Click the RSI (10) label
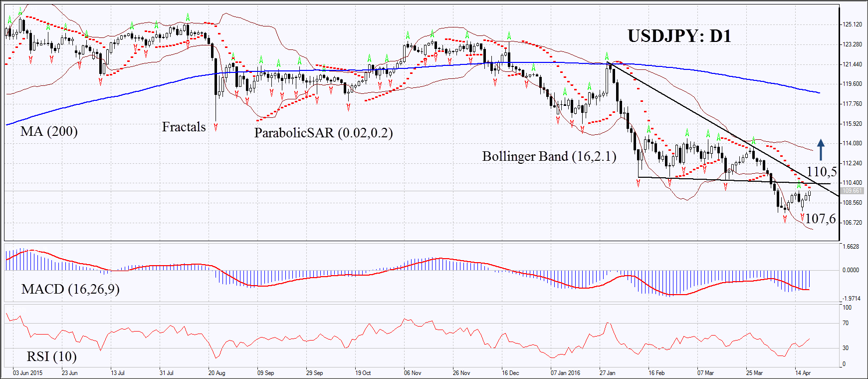 point(51,357)
